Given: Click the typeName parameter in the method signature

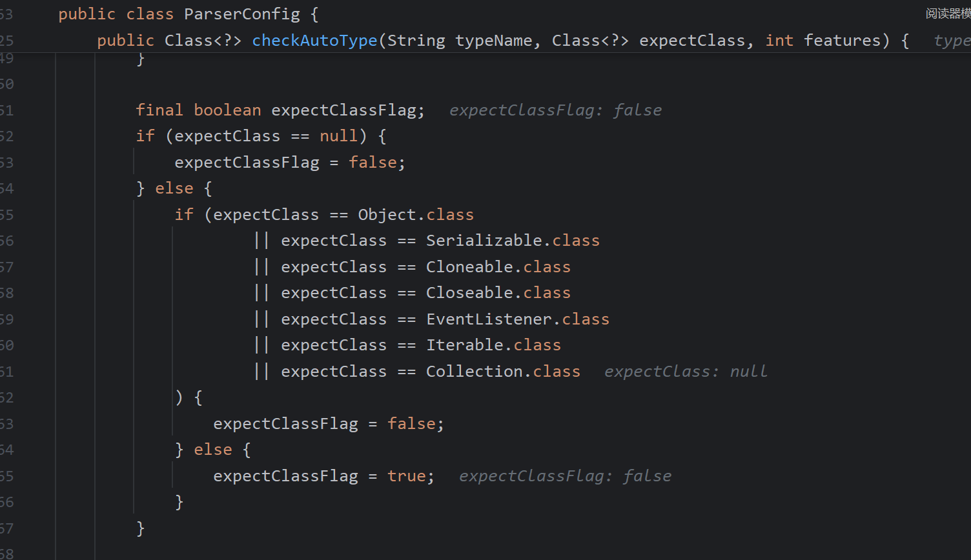Looking at the screenshot, I should coord(493,41).
